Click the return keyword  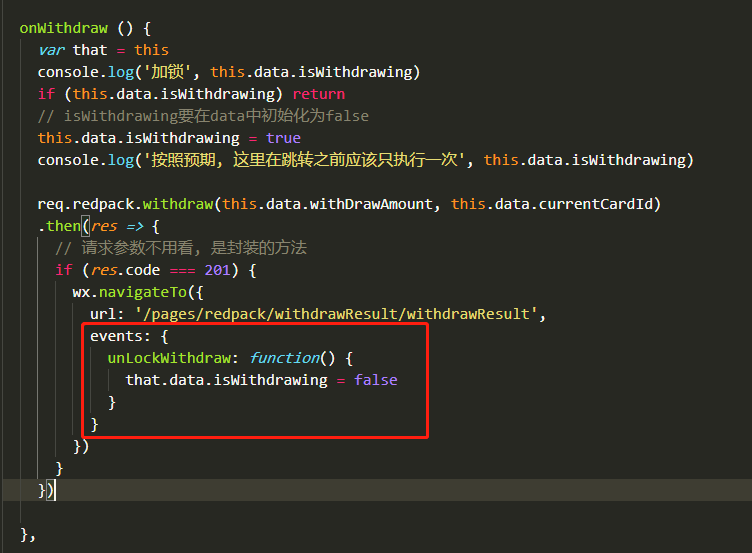[x=318, y=94]
